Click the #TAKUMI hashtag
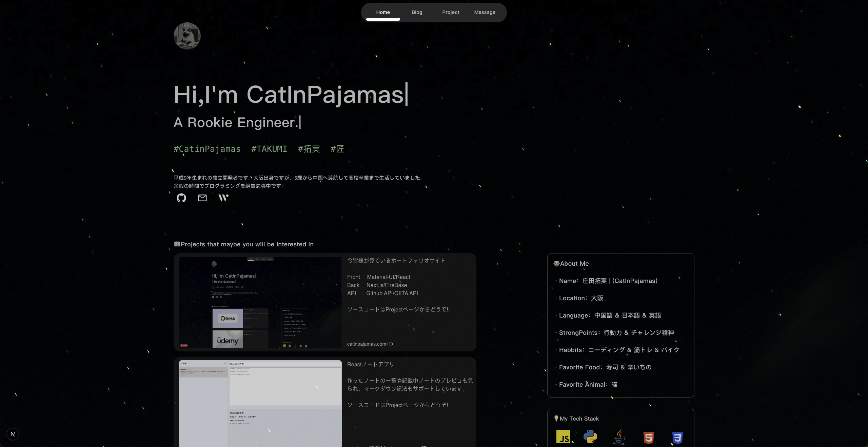Image resolution: width=868 pixels, height=447 pixels. click(x=269, y=149)
